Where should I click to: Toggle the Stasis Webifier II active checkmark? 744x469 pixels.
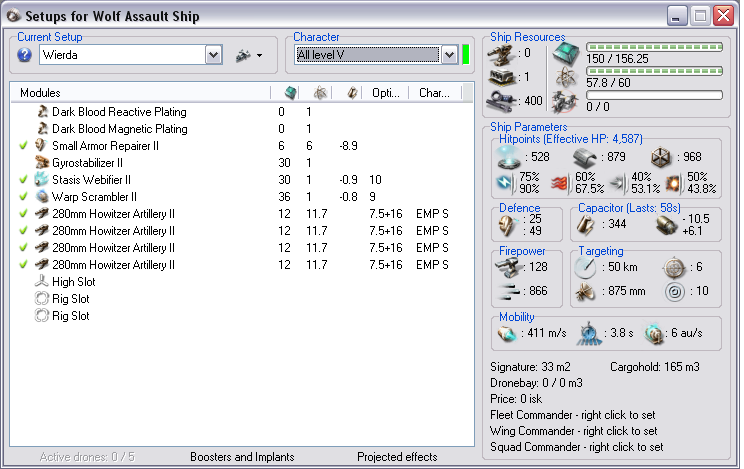click(x=23, y=179)
